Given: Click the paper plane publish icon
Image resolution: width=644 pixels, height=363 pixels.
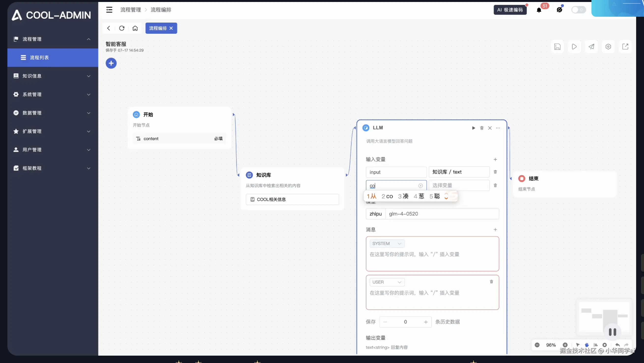Looking at the screenshot, I should click(591, 47).
